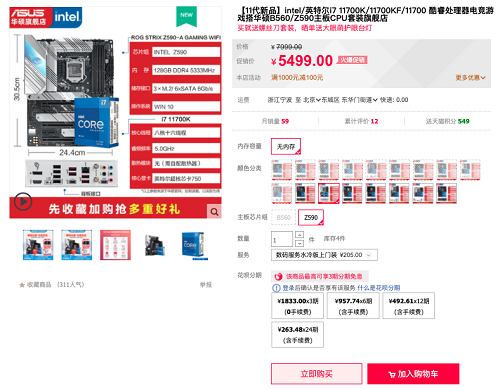Click the 火爆促销 promotion tag
This screenshot has width=500, height=390.
coord(352,60)
